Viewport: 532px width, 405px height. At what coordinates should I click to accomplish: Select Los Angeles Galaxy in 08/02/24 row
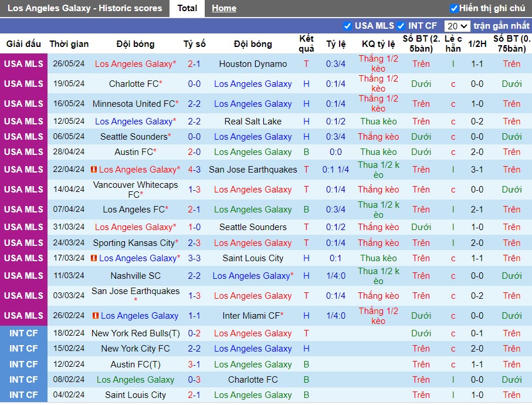[x=135, y=380]
